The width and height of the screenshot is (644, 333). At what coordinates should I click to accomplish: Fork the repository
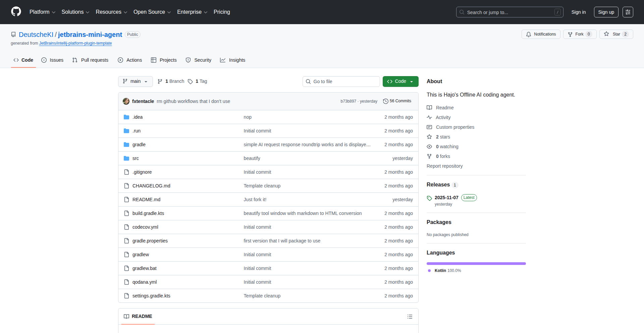point(579,34)
